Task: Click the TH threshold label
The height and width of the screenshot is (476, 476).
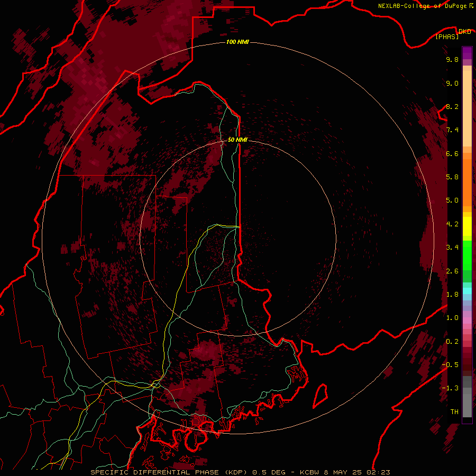Action: 454,412
